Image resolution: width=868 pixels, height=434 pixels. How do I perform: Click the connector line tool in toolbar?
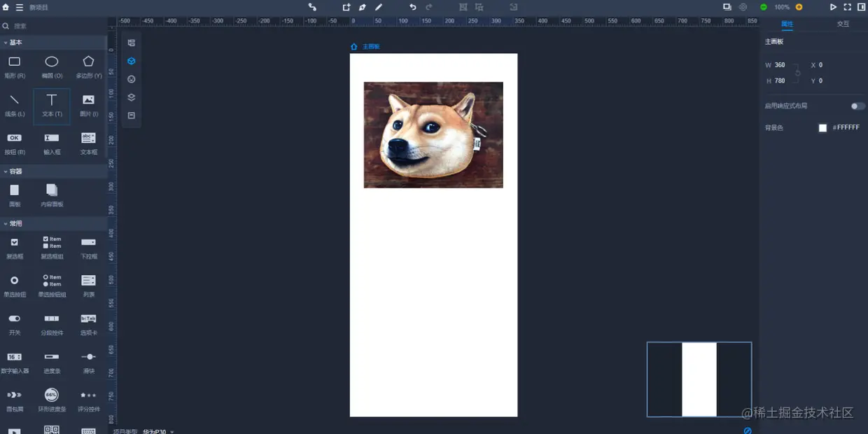point(312,7)
